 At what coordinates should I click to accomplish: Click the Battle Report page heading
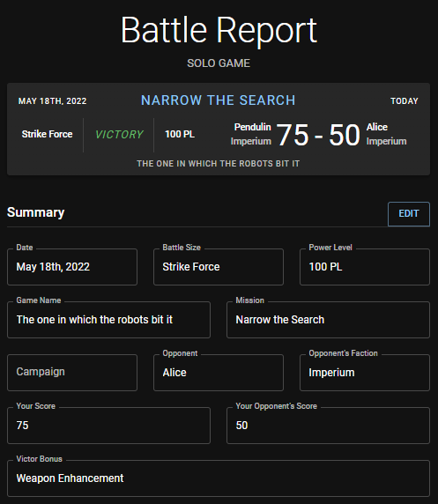[219, 30]
